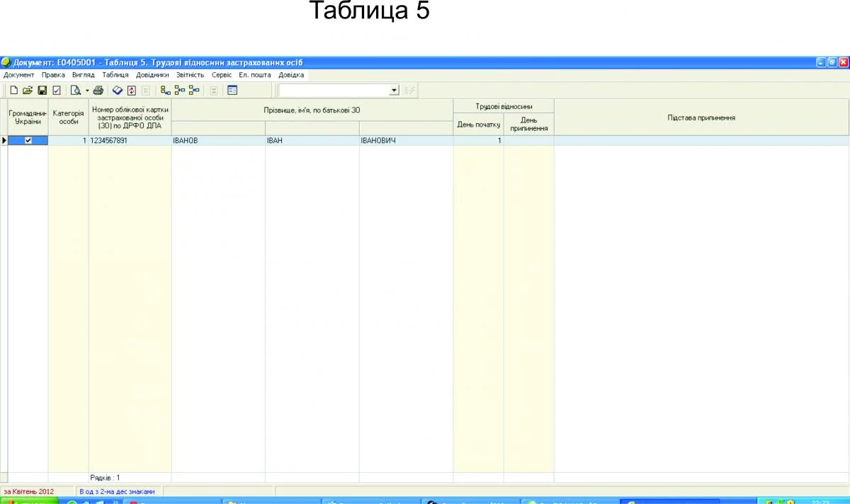850x504 pixels.
Task: Click the document icon in title bar
Action: coord(6,62)
